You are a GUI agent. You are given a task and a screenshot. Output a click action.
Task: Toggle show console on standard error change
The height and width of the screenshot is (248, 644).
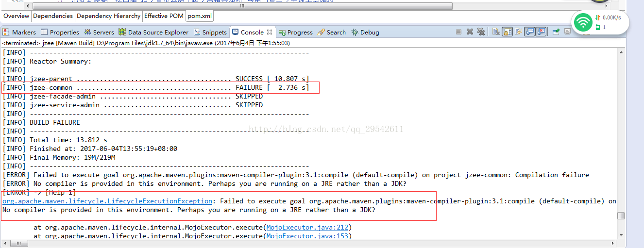541,32
